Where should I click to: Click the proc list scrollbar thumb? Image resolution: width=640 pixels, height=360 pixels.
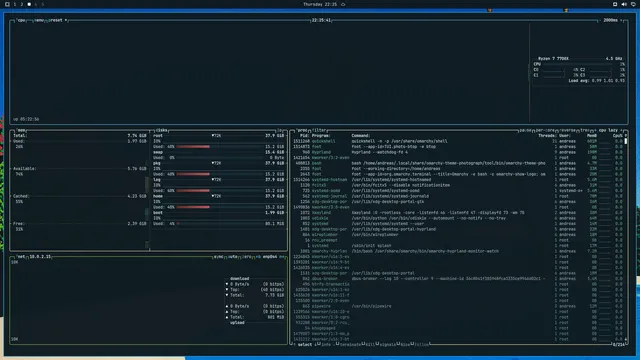click(626, 141)
